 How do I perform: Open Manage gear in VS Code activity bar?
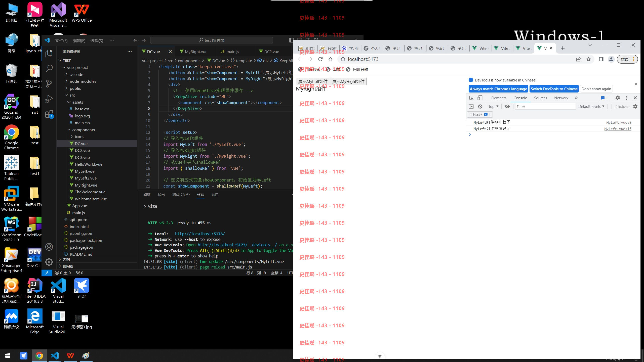tap(49, 262)
